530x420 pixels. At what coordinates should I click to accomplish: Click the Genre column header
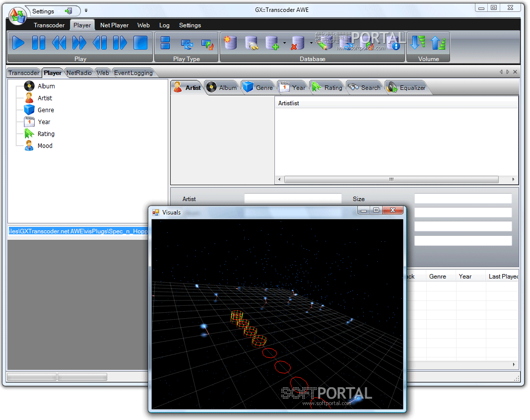point(441,277)
